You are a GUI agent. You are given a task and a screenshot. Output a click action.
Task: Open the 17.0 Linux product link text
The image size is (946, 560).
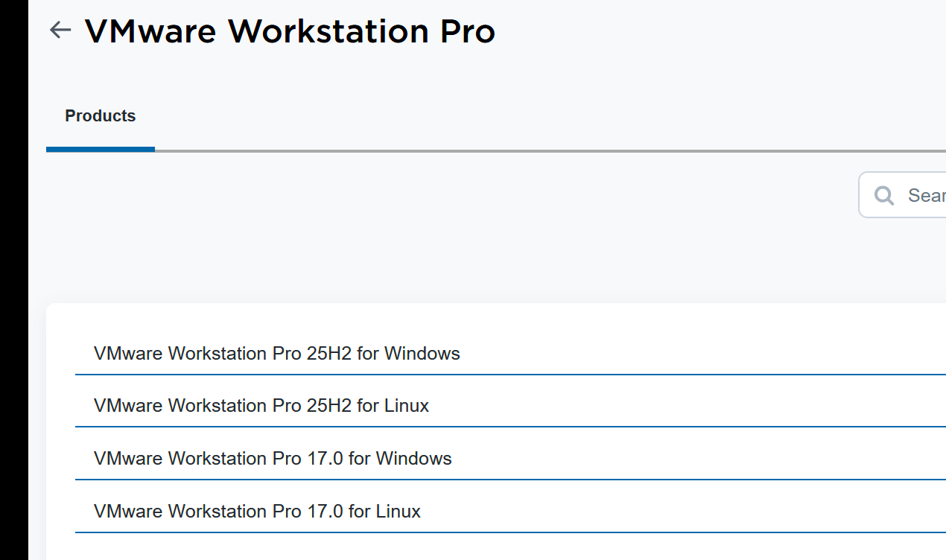257,511
